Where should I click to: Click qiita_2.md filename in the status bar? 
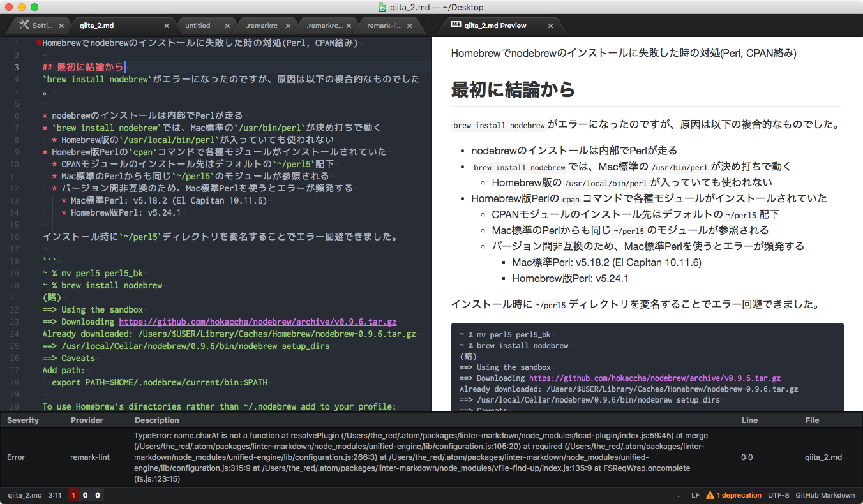[x=24, y=495]
